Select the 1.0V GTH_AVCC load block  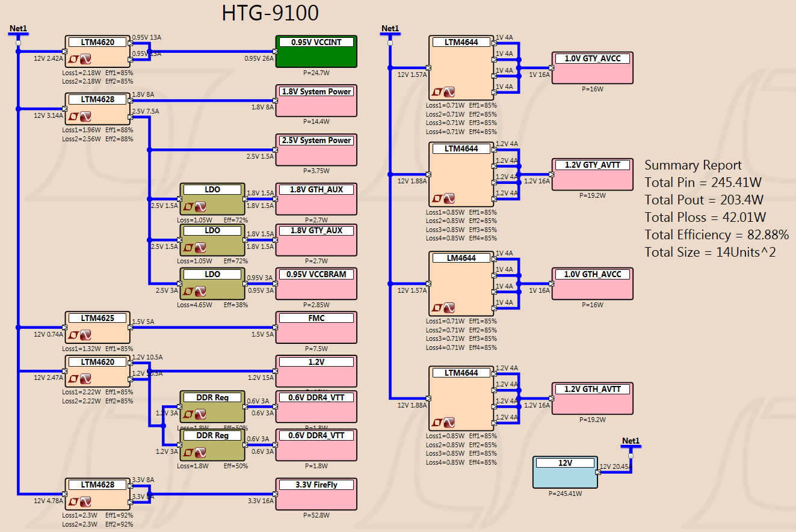593,284
